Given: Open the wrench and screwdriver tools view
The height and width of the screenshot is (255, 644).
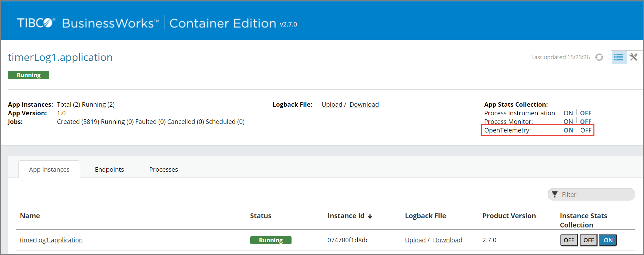Looking at the screenshot, I should pos(634,57).
